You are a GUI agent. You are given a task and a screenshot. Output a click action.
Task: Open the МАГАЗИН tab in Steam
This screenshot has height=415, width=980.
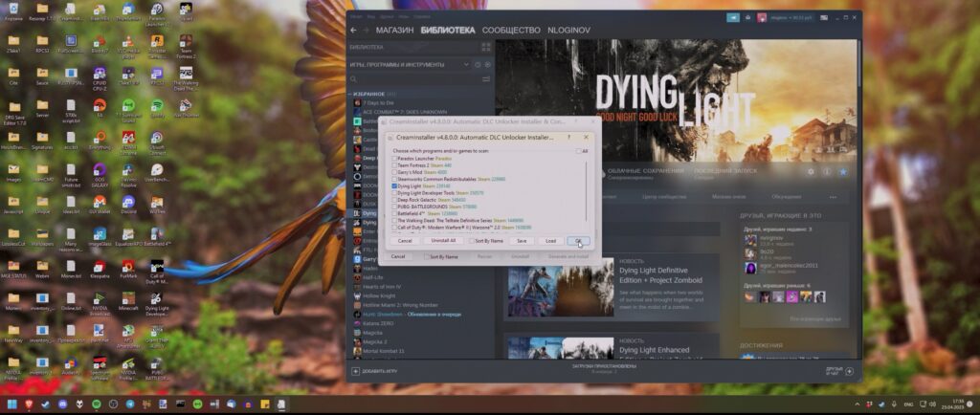pos(394,30)
